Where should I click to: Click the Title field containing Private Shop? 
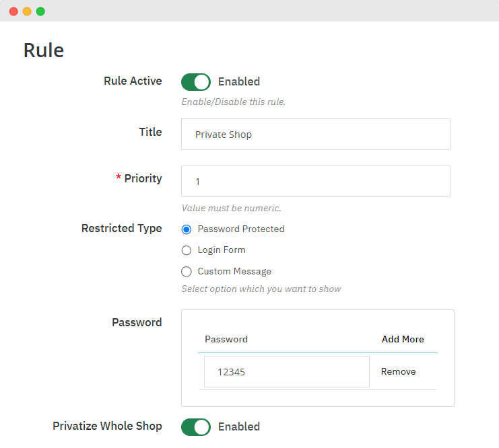(x=315, y=135)
